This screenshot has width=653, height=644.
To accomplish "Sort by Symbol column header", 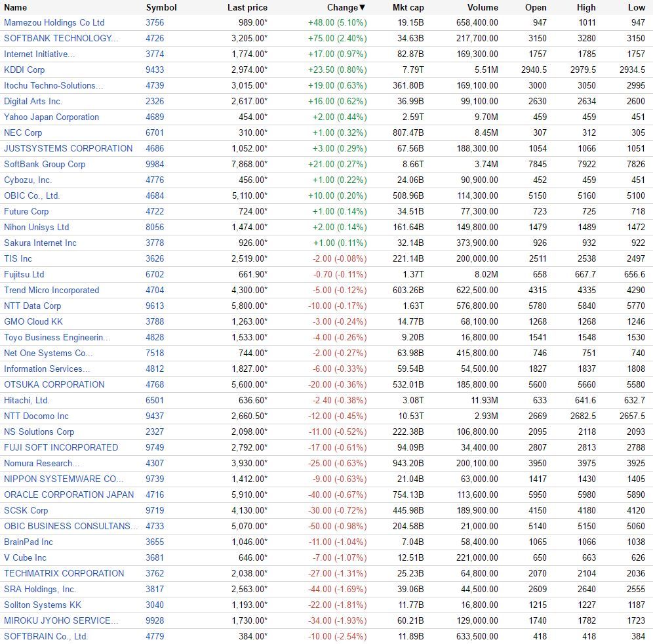I will (x=161, y=7).
